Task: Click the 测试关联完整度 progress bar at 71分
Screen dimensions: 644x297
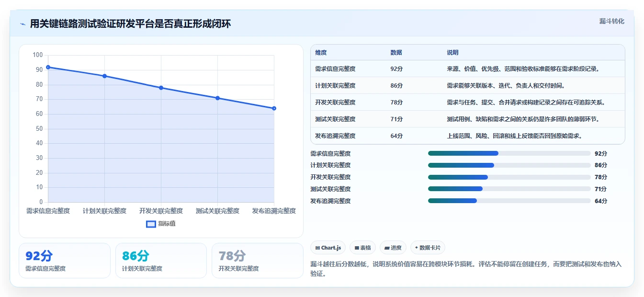Action: coord(509,189)
